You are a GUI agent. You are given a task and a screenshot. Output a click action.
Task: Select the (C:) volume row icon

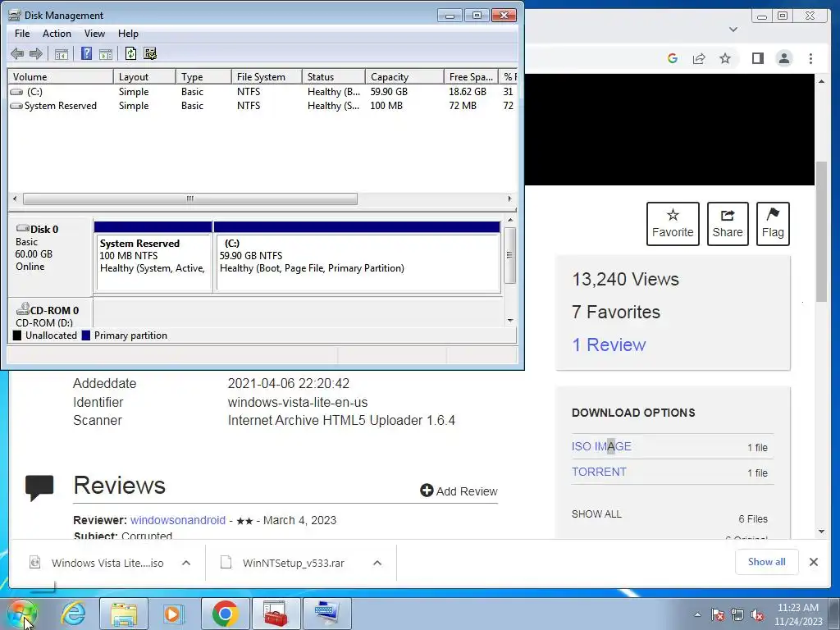16,92
